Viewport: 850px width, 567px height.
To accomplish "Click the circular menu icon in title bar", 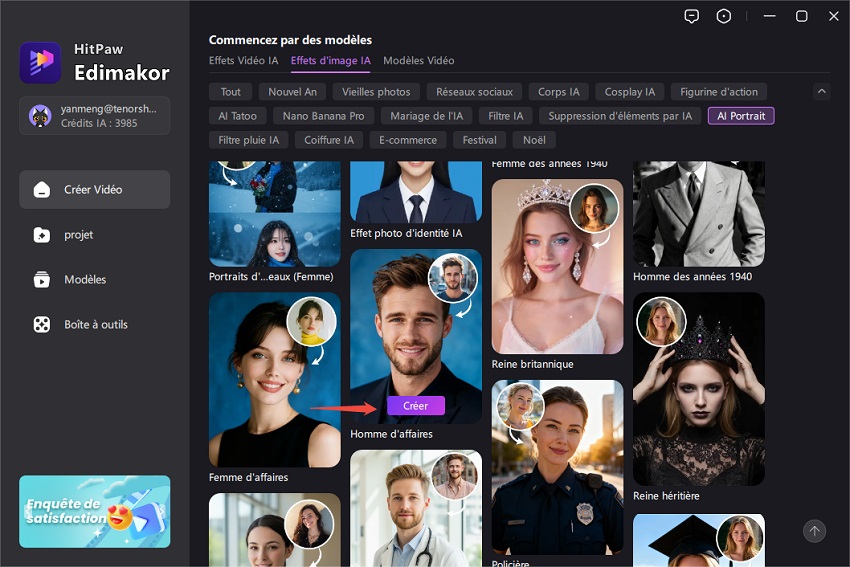I will coord(724,16).
